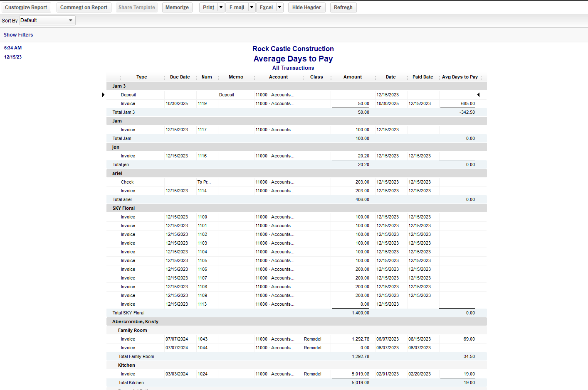The image size is (588, 390).
Task: Click the Excel button
Action: click(266, 7)
